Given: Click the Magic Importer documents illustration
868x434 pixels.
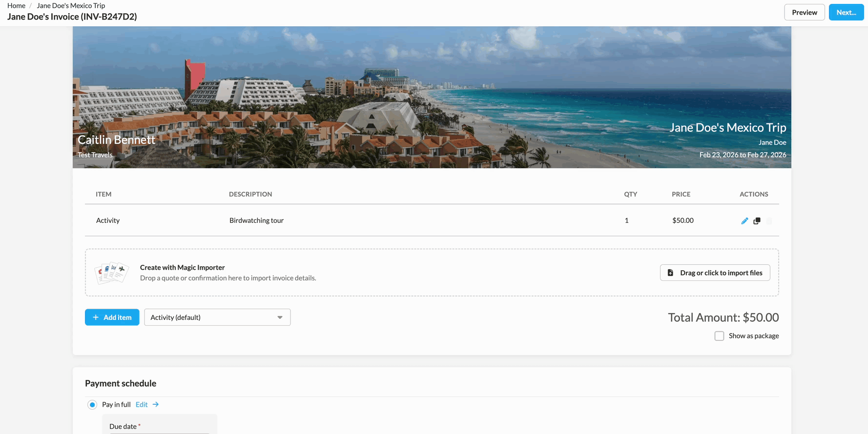Looking at the screenshot, I should point(112,273).
